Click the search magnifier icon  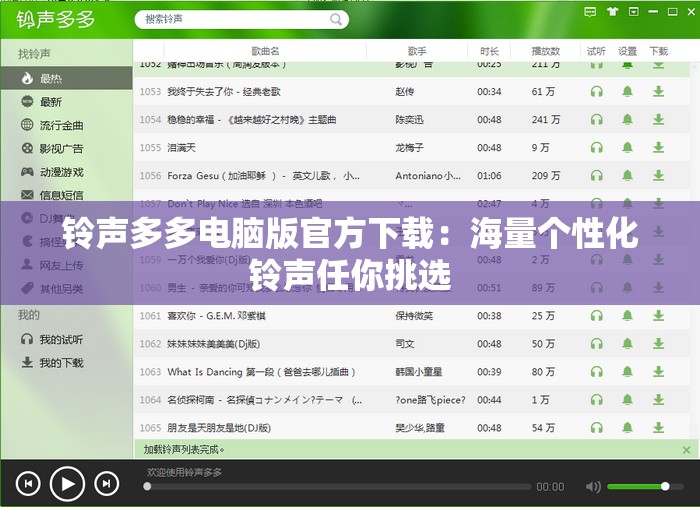[x=336, y=19]
